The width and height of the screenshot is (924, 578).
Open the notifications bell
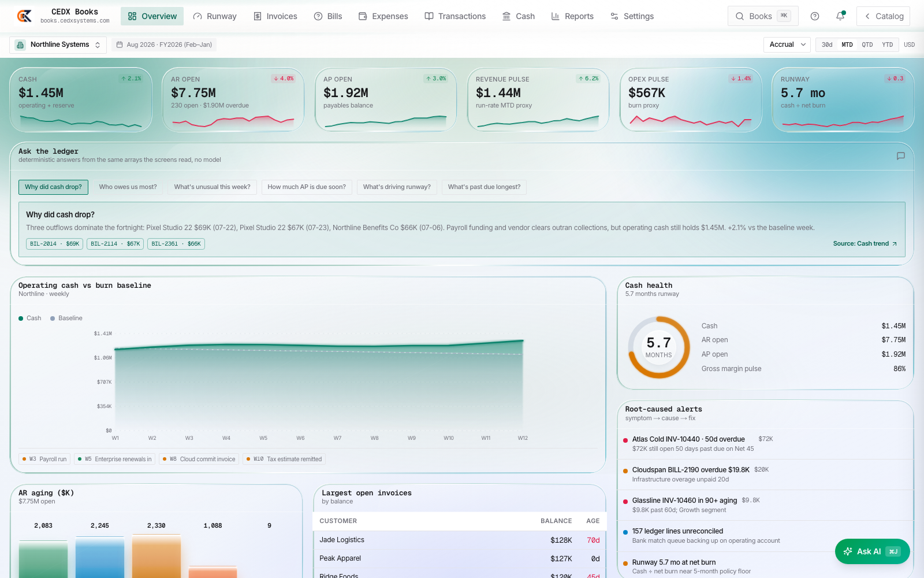click(x=840, y=16)
